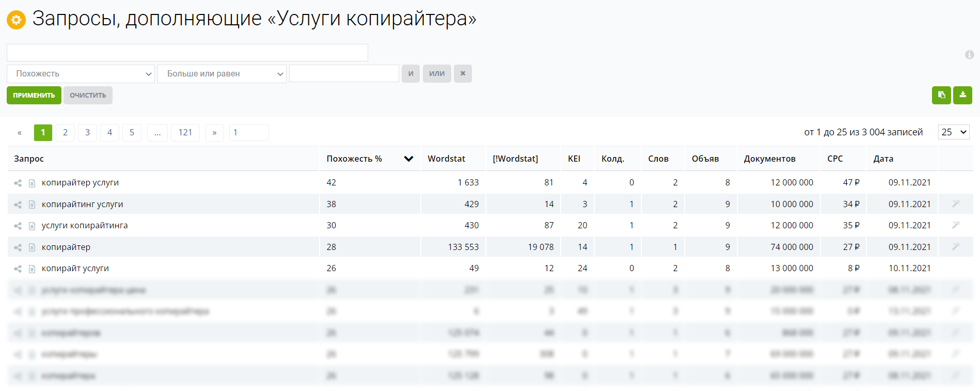Select page 4 in pagination
Image resolution: width=980 pixels, height=391 pixels.
109,133
